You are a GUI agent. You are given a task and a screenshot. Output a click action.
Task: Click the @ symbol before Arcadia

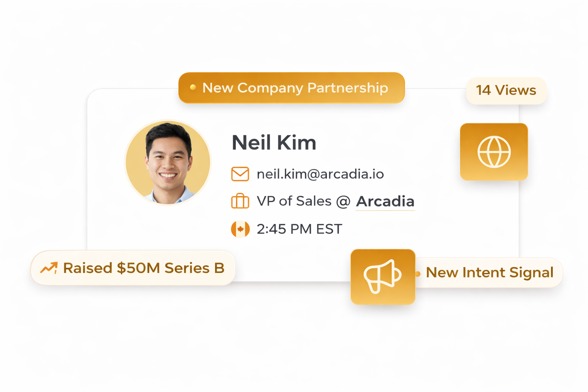[343, 201]
